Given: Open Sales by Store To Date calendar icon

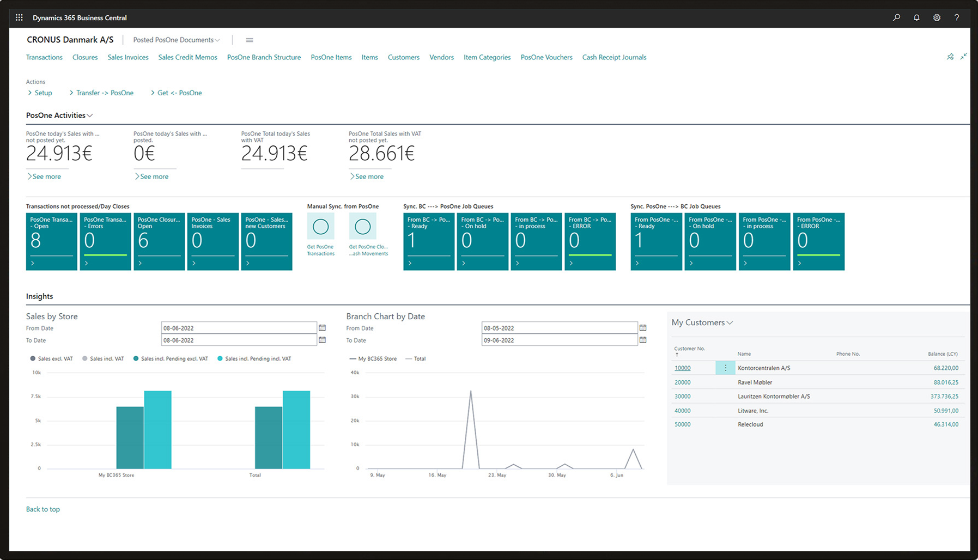Looking at the screenshot, I should click(x=322, y=340).
